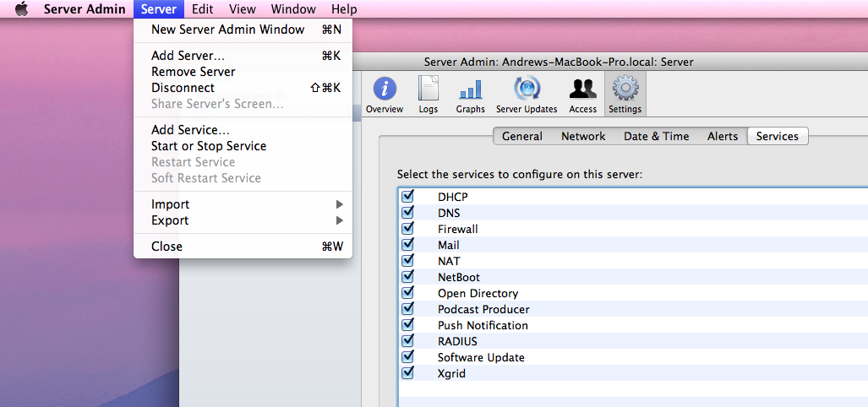This screenshot has width=868, height=407.
Task: Switch to the Alerts tab
Action: tap(723, 137)
